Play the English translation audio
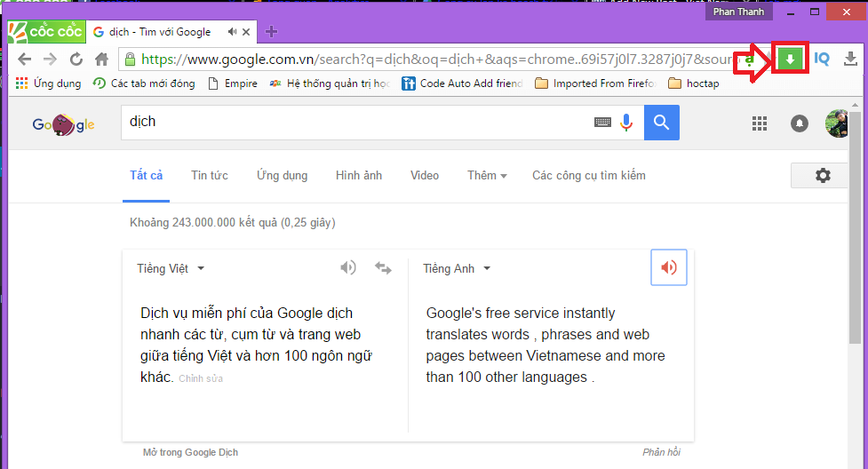Viewport: 868px width, 469px height. click(x=669, y=267)
